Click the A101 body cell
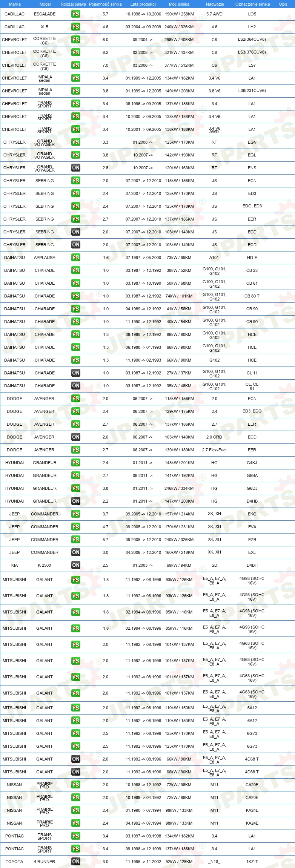Viewport: 295px width, 868px height. click(214, 258)
